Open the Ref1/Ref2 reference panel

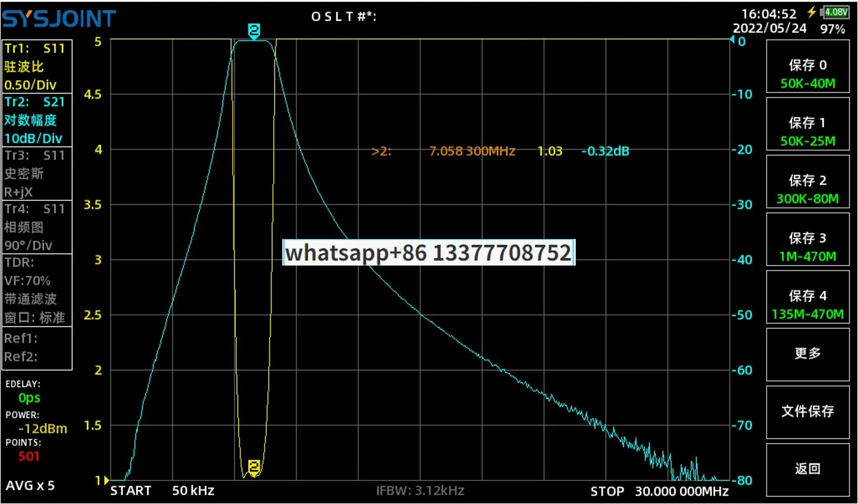click(x=37, y=348)
